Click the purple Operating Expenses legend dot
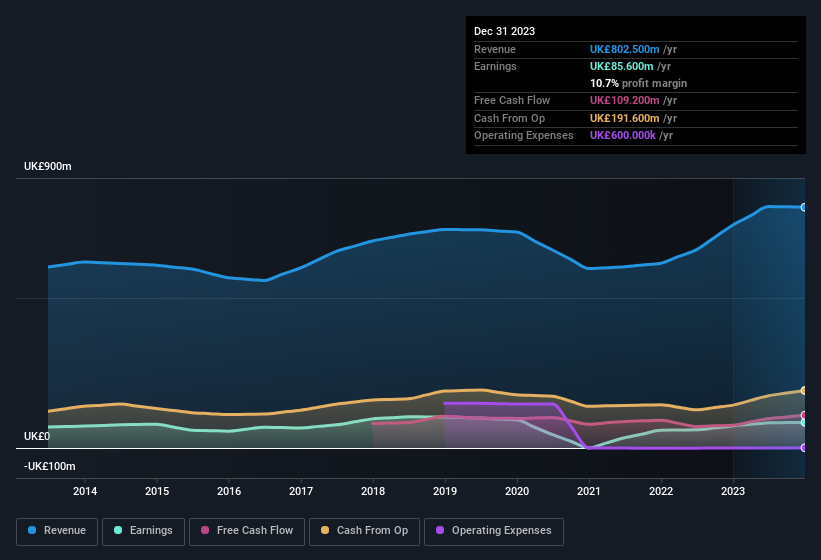 [440, 530]
